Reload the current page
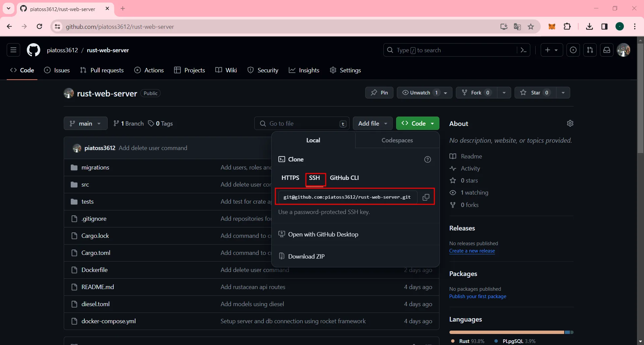The image size is (644, 345). [40, 26]
